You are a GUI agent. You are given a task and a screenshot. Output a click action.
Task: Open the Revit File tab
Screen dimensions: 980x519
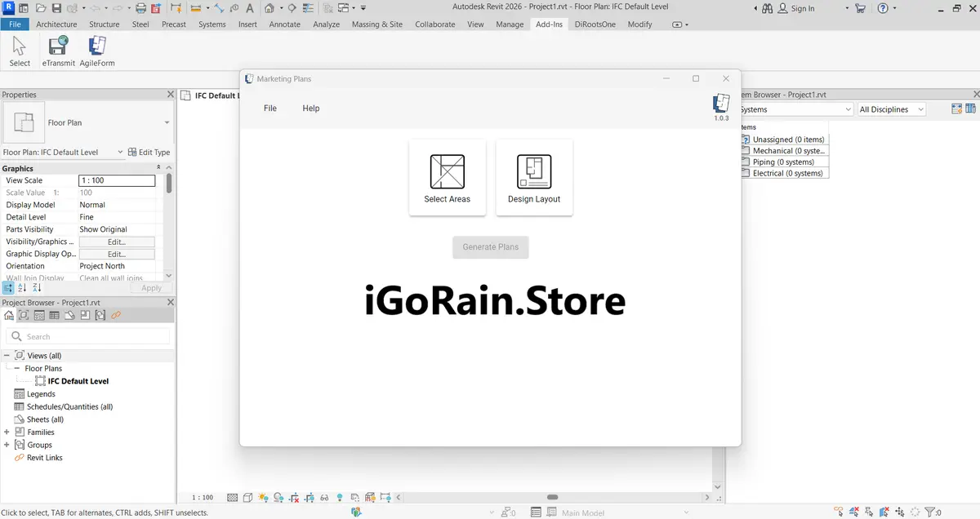pyautogui.click(x=15, y=24)
